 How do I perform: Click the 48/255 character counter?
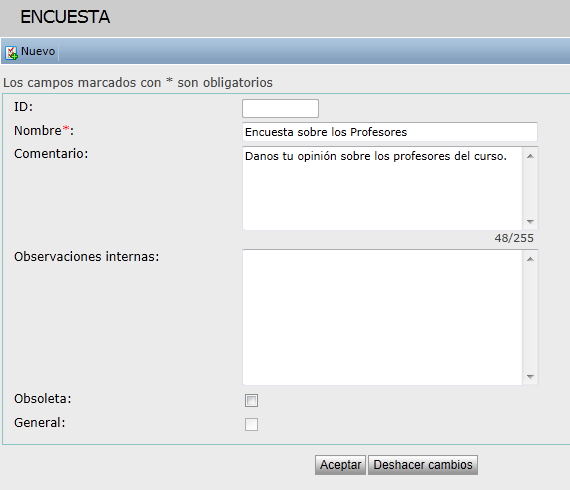[x=514, y=238]
